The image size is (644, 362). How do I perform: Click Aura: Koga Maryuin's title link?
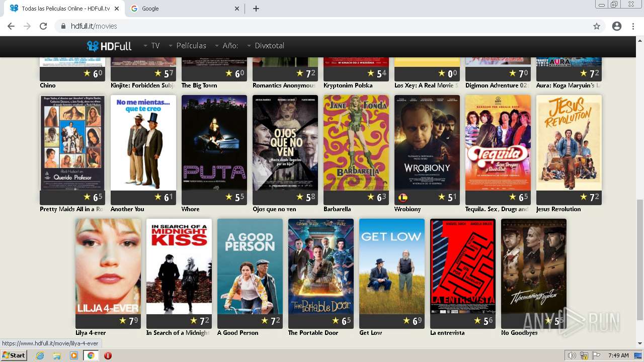(568, 85)
